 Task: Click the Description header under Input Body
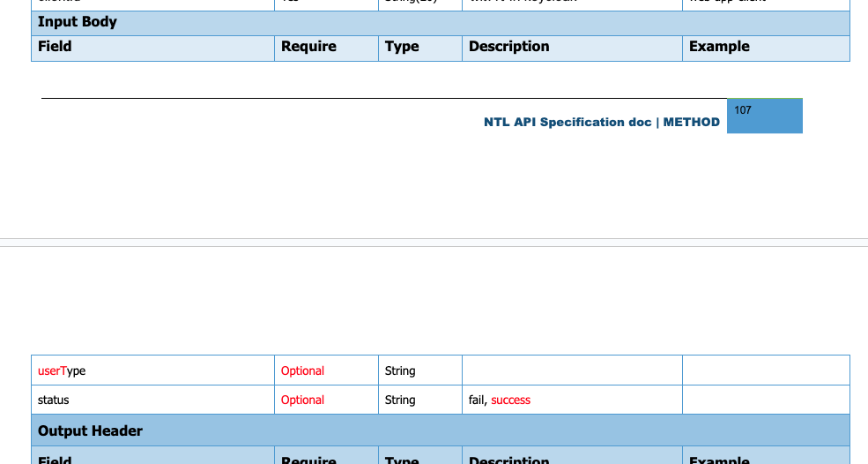pyautogui.click(x=508, y=47)
